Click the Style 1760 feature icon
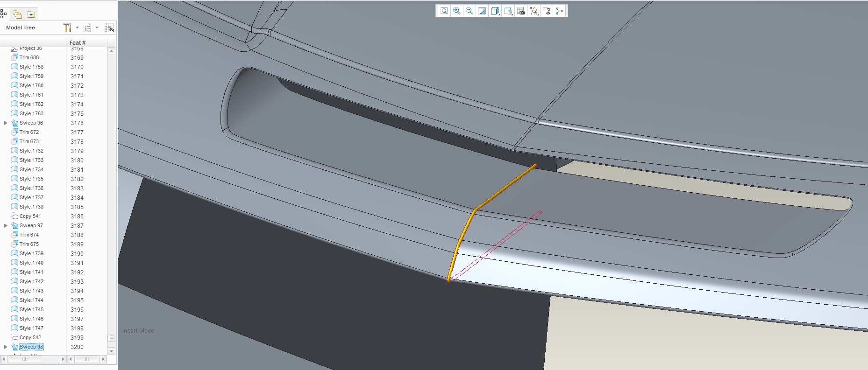The width and height of the screenshot is (868, 370). (14, 85)
